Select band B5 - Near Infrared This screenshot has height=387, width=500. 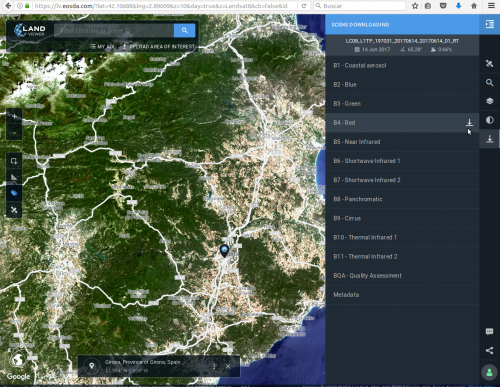click(x=402, y=142)
